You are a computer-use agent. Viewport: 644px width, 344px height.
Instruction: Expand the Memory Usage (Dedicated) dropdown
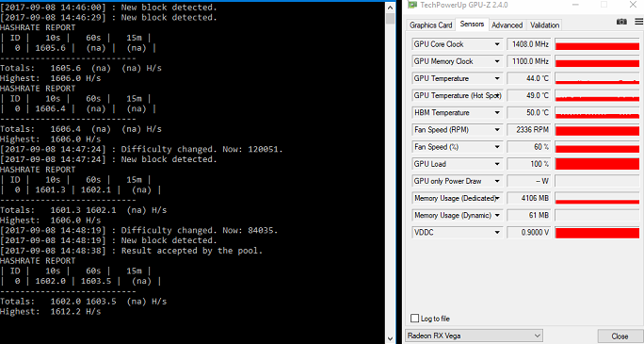pyautogui.click(x=497, y=198)
